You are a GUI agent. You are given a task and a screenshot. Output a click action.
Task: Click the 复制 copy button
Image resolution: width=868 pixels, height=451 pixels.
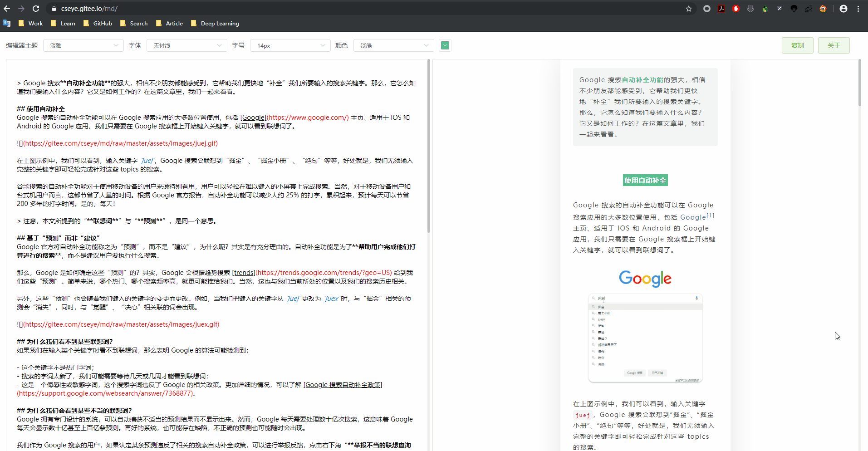pos(798,45)
